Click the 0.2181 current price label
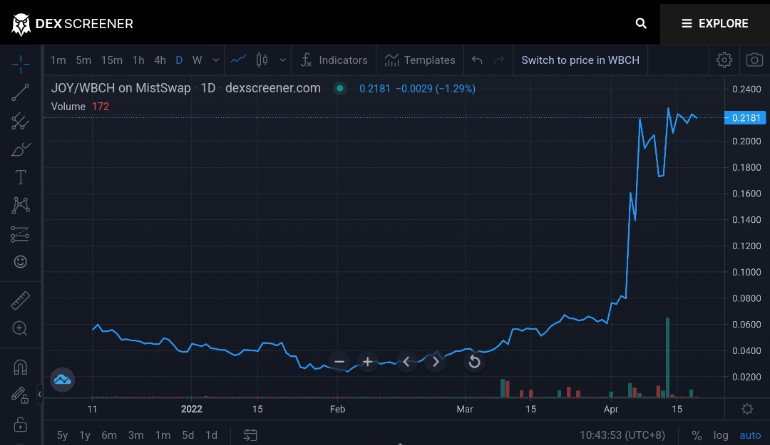Viewport: 770px width, 445px height. coord(745,117)
